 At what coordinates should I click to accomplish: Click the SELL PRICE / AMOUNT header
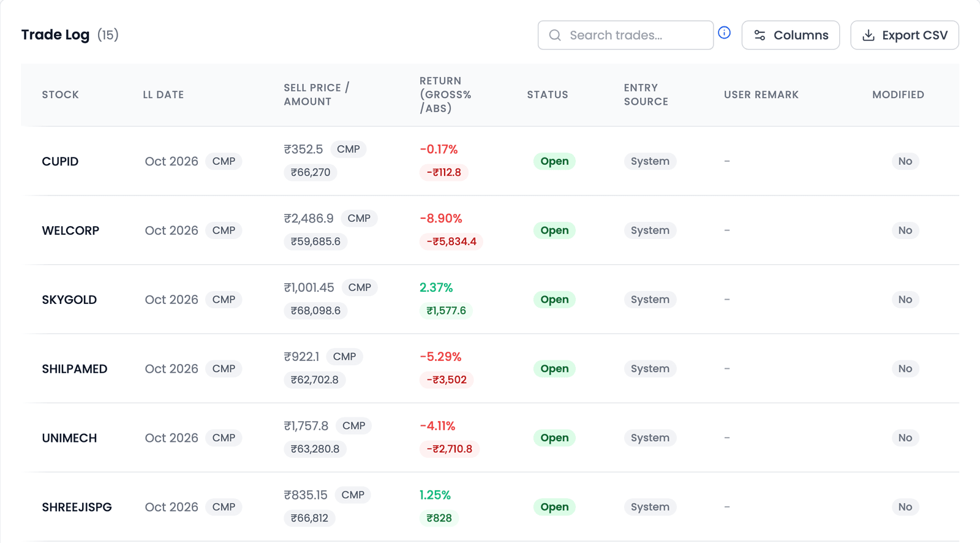click(317, 94)
